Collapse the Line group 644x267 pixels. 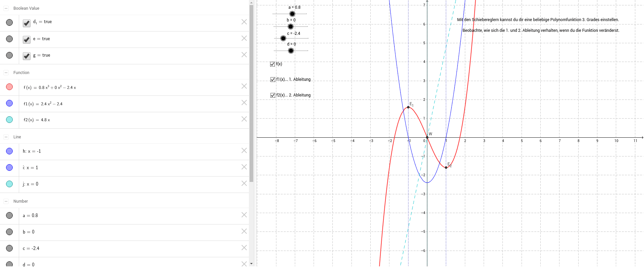pos(6,137)
